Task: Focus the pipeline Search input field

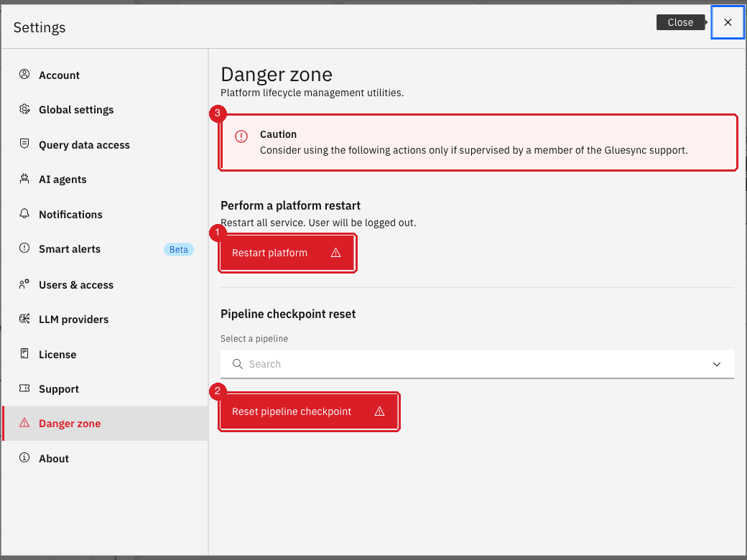Action: (x=477, y=364)
